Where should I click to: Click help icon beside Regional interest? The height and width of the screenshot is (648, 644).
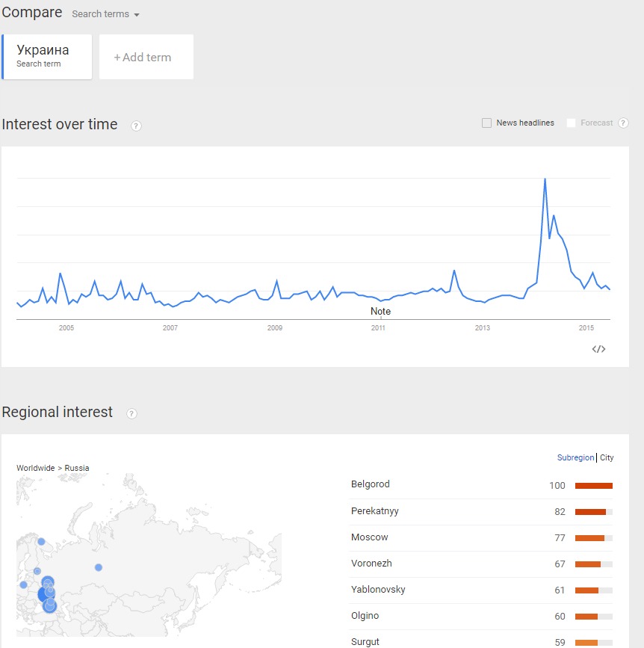[x=131, y=413]
